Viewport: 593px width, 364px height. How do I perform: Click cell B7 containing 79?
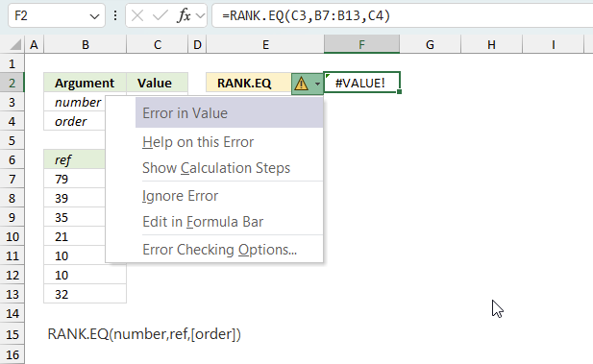86,179
